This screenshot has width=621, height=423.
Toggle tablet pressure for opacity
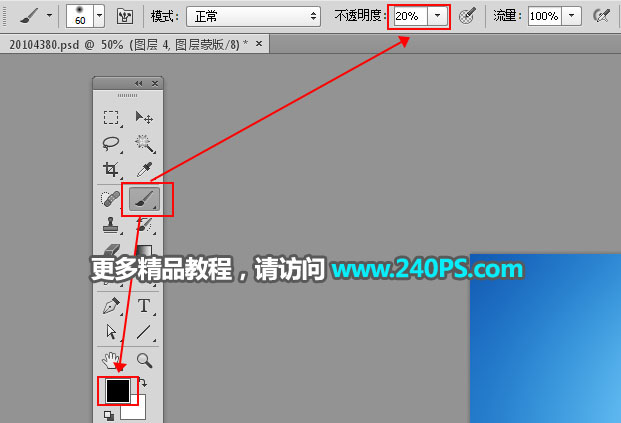coord(467,16)
